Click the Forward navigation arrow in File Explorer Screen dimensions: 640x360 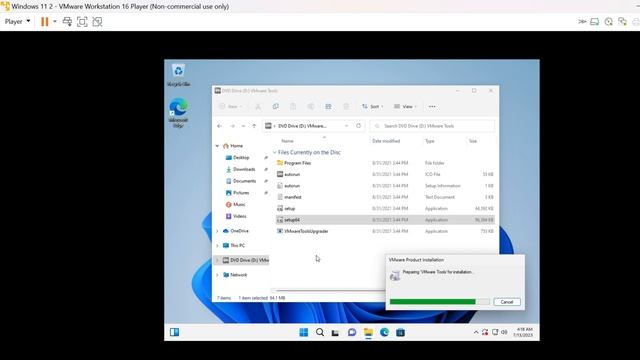[232, 126]
